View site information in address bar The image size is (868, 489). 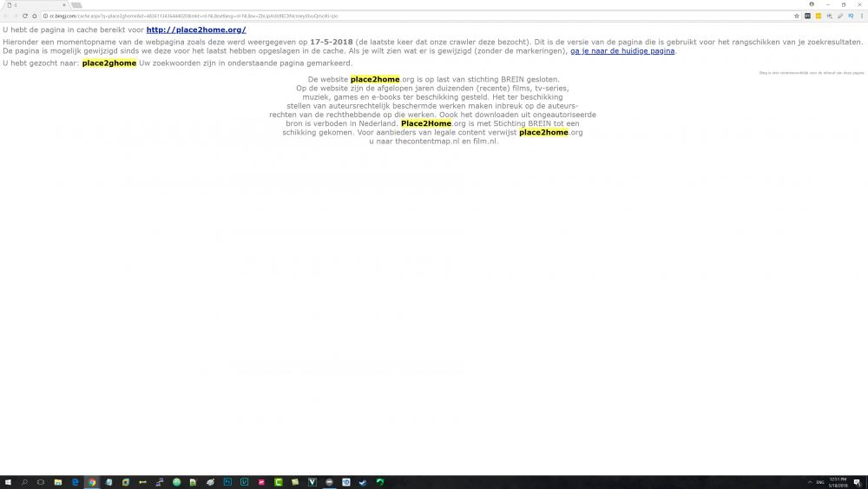coord(45,16)
